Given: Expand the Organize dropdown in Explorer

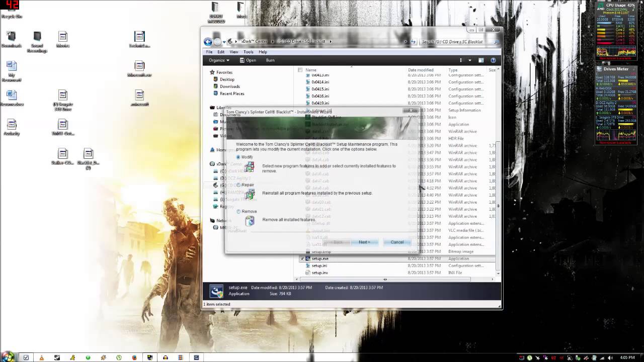Looking at the screenshot, I should [x=219, y=60].
